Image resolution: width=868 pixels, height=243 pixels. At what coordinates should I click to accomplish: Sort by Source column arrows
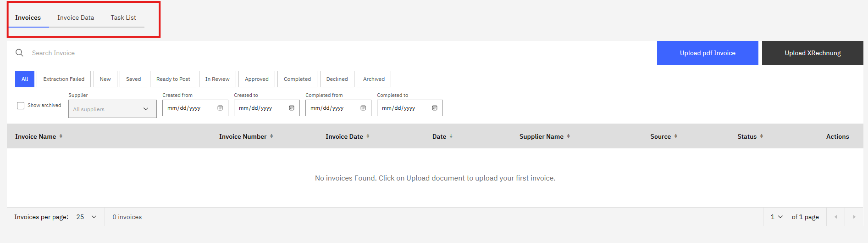click(x=676, y=136)
